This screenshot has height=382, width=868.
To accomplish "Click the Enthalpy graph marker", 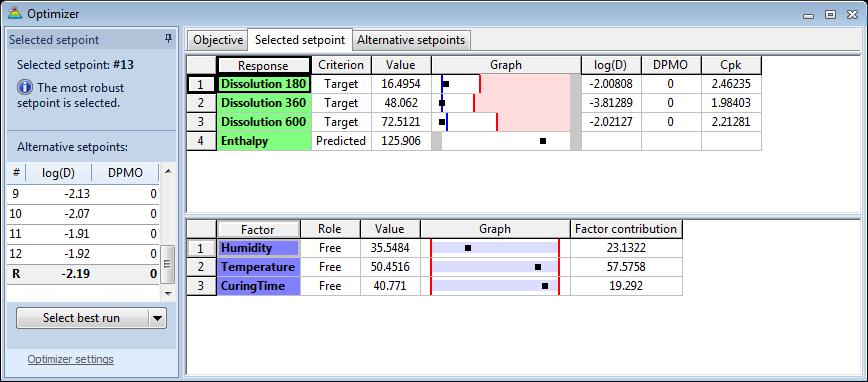I will (543, 141).
